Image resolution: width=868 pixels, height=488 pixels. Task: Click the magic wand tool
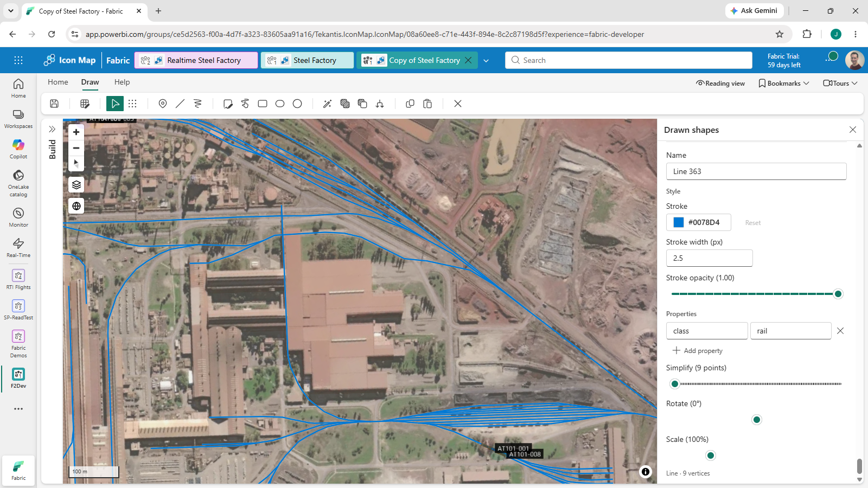327,104
